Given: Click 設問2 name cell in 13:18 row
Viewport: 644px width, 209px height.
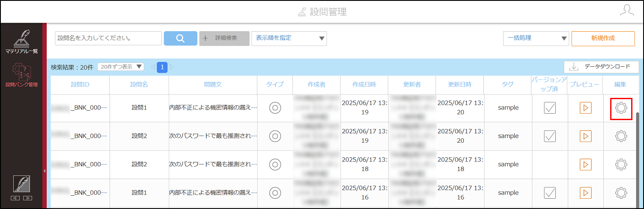Looking at the screenshot, I should (139, 165).
